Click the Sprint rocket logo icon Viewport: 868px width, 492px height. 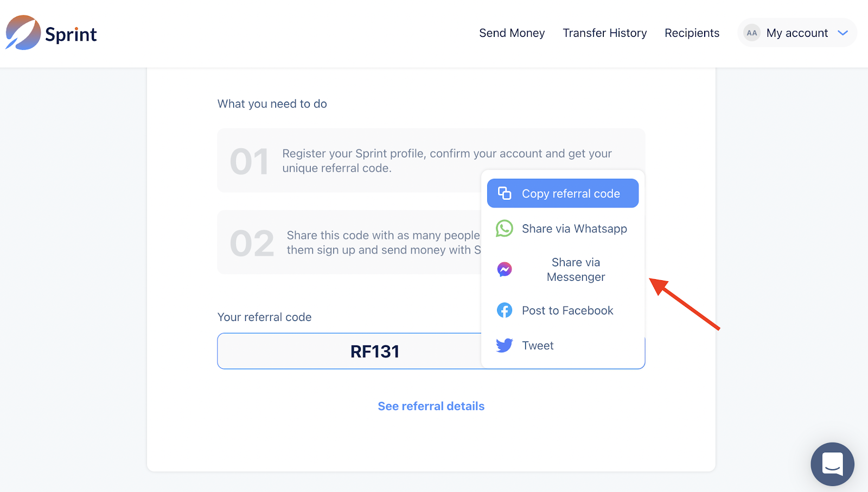[23, 33]
